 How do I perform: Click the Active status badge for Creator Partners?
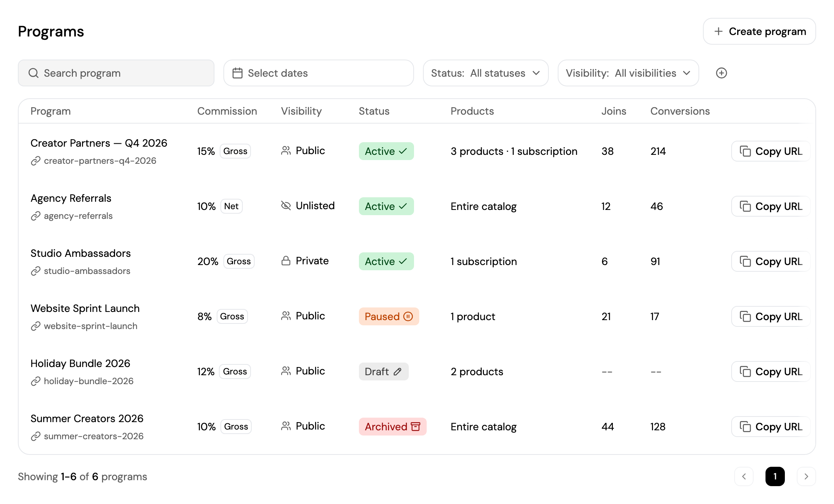coord(386,151)
